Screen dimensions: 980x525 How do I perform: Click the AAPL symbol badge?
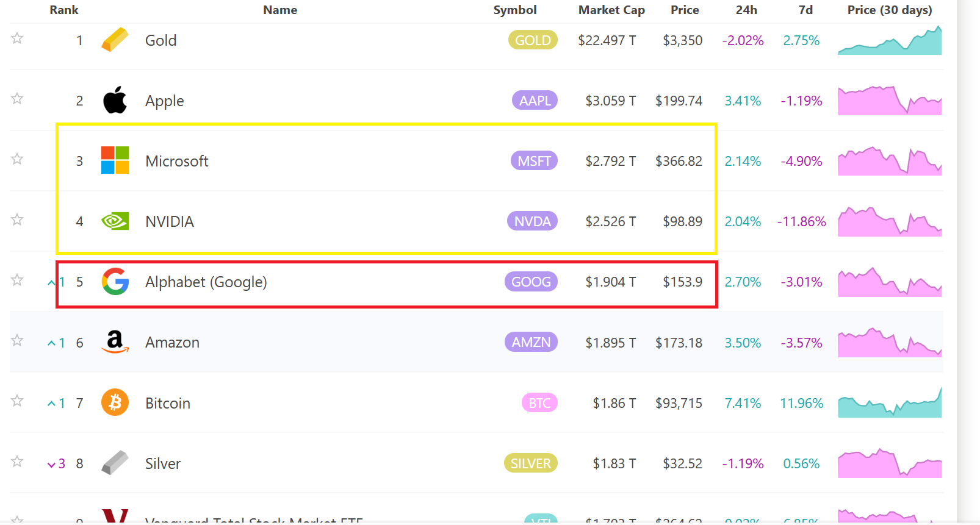click(x=535, y=101)
